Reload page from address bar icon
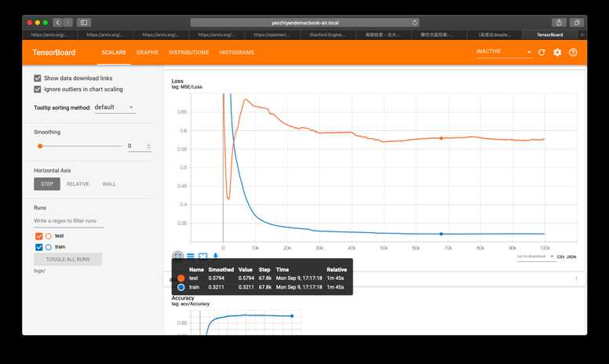Image resolution: width=609 pixels, height=364 pixels. pyautogui.click(x=414, y=23)
